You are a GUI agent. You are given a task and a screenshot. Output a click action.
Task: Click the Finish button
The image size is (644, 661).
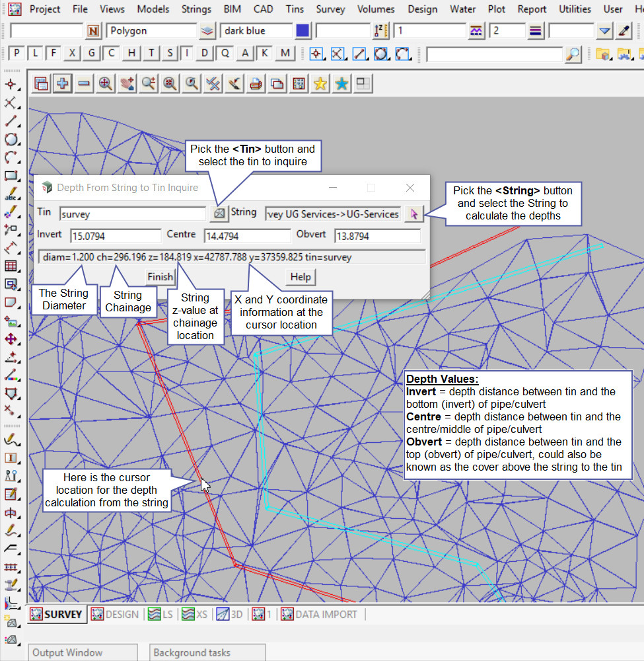click(x=159, y=276)
